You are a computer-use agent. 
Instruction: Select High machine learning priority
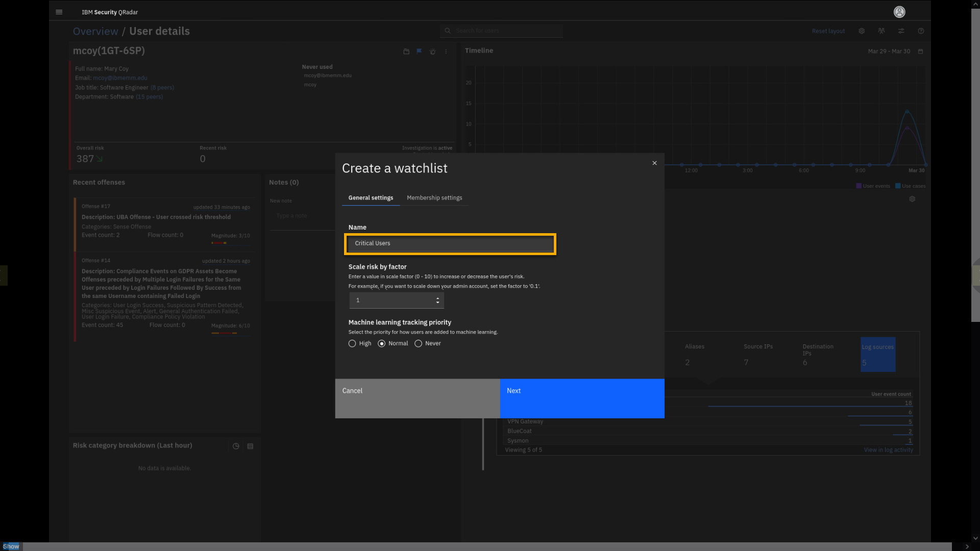coord(352,343)
